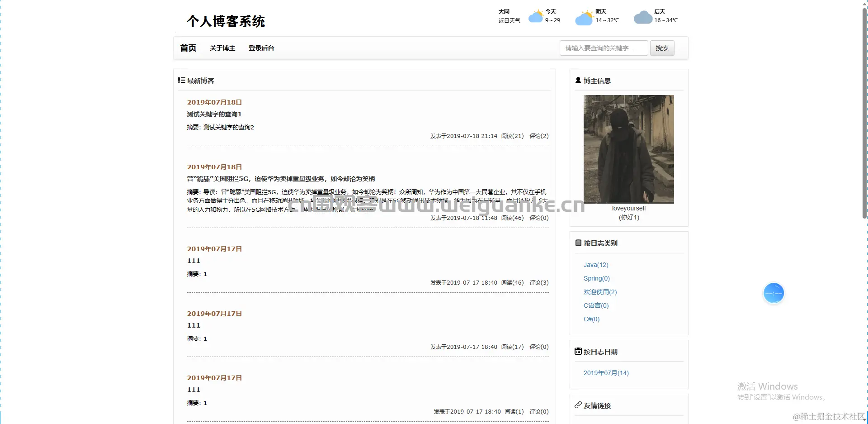Open the 111 post with 阅读(17)
The height and width of the screenshot is (424, 868).
[193, 325]
